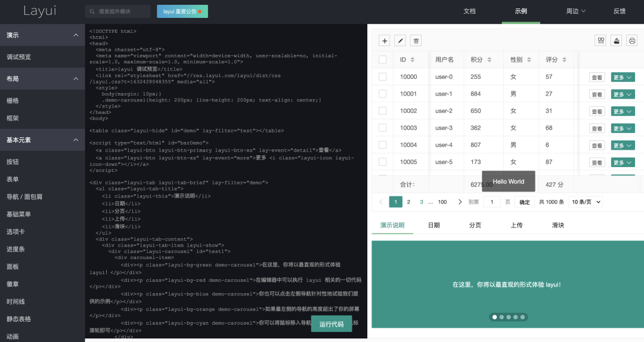Viewport: 644px width, 342px height.
Task: Click the 运行代码 button
Action: tap(332, 324)
